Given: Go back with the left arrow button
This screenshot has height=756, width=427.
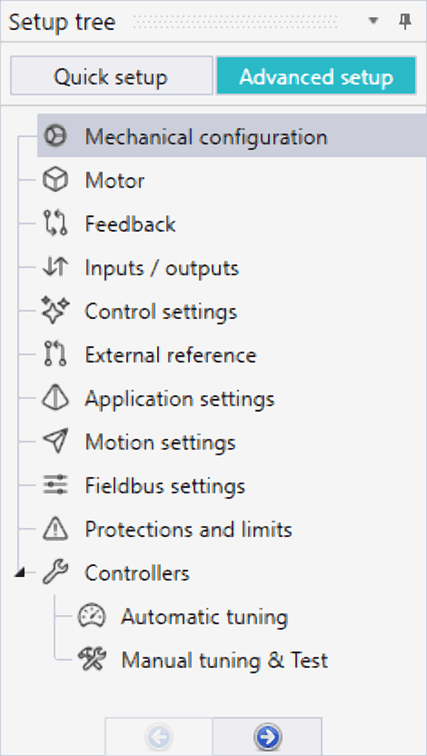Looking at the screenshot, I should tap(159, 736).
